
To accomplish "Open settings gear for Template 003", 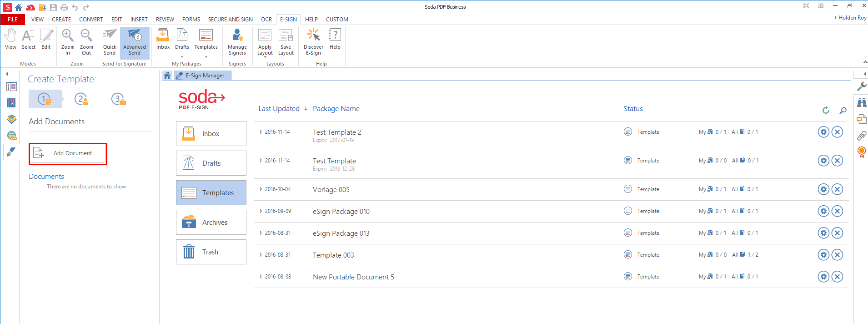I will 823,255.
